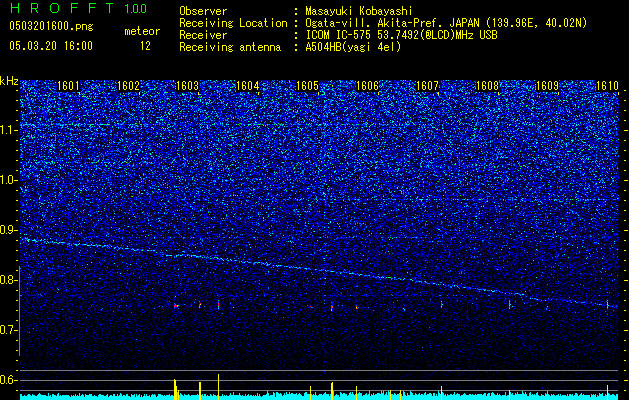
Task: Click the meteor count value 12
Action: coord(145,46)
